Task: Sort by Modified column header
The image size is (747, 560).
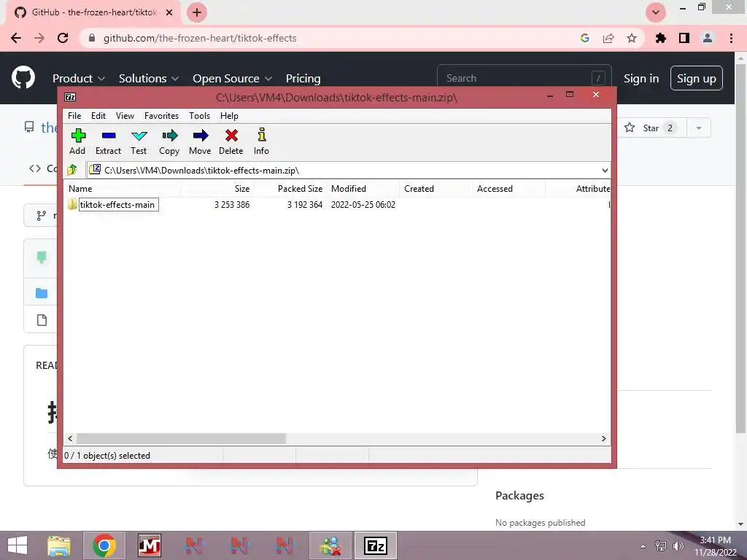Action: (363, 189)
